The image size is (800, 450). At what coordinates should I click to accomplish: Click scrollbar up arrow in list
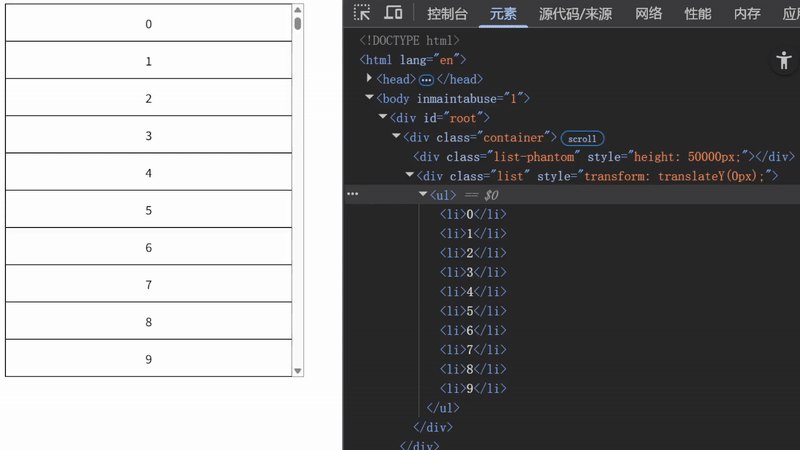pos(298,9)
